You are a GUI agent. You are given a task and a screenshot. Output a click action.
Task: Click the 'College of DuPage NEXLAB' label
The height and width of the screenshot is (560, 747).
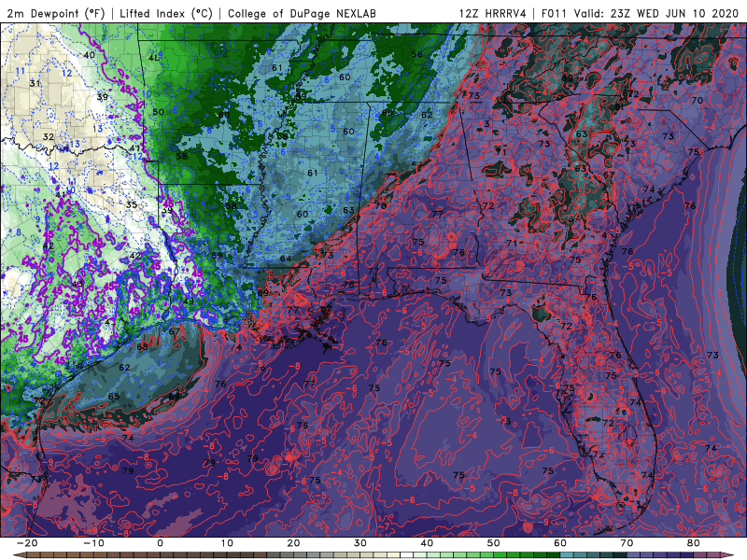point(302,13)
